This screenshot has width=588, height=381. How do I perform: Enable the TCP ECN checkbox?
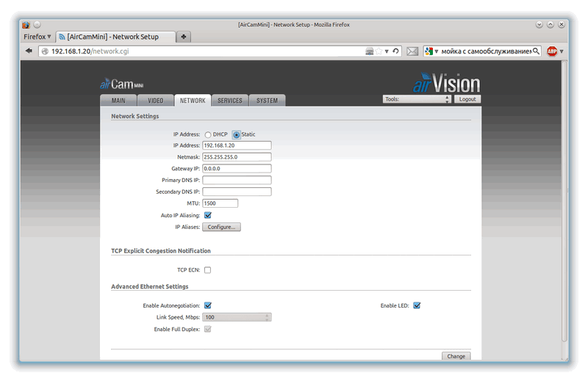[207, 269]
